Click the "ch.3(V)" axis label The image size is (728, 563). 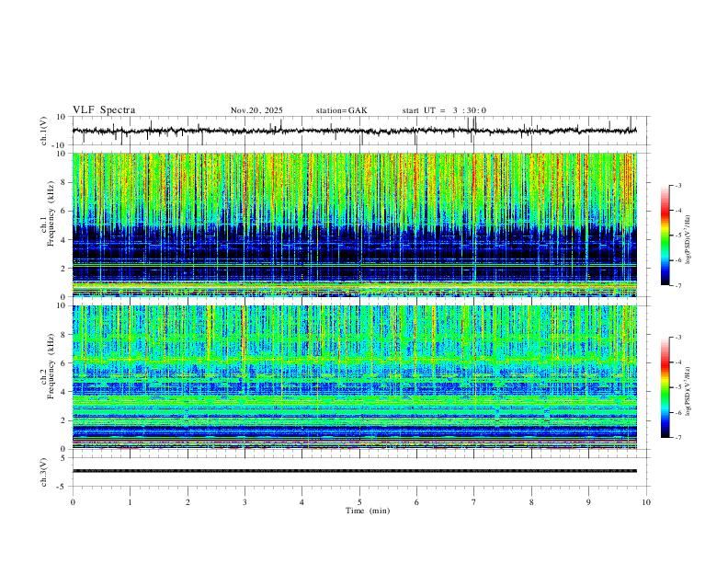coord(44,472)
